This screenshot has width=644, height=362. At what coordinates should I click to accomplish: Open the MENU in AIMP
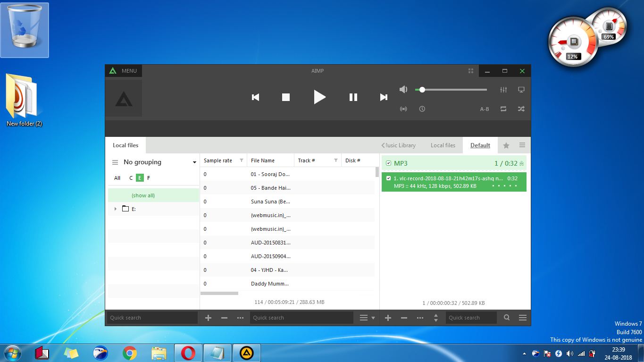pos(123,70)
